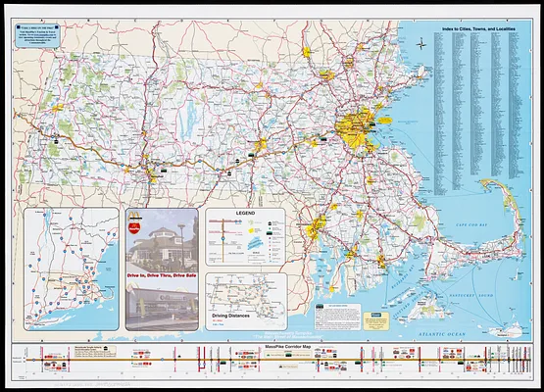This screenshot has height=392, width=544.
Task: Click the "CAPE COD BAY" label
Action: point(471,225)
